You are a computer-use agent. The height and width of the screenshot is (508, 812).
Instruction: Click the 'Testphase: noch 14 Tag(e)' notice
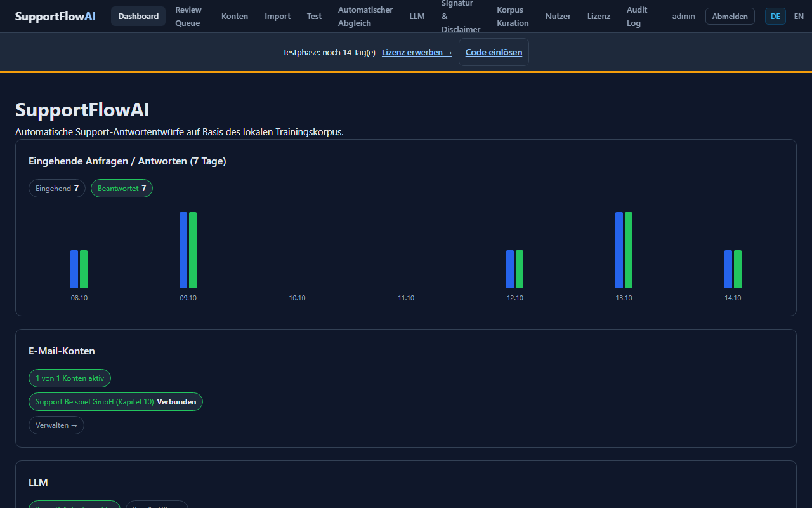pos(329,52)
